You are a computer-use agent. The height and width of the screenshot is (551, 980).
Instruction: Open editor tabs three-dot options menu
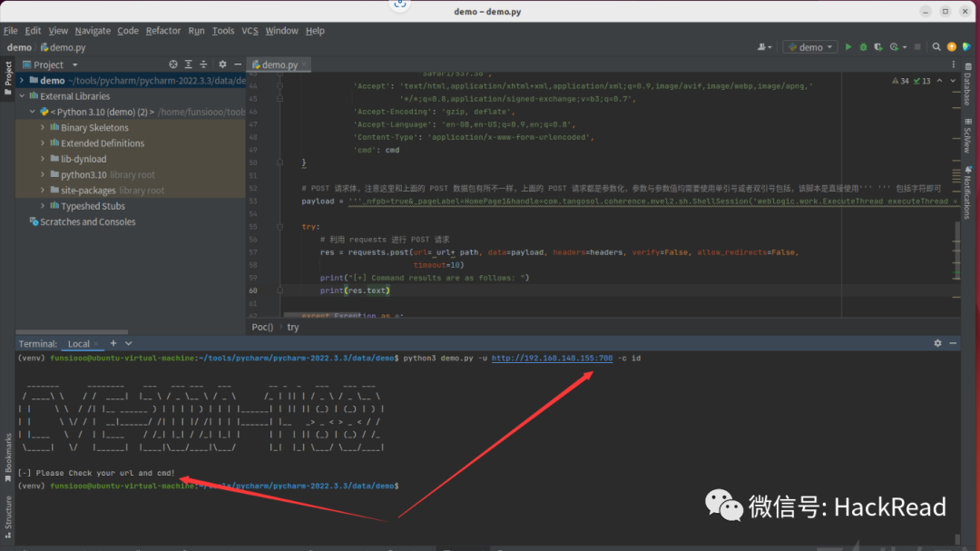pos(953,64)
